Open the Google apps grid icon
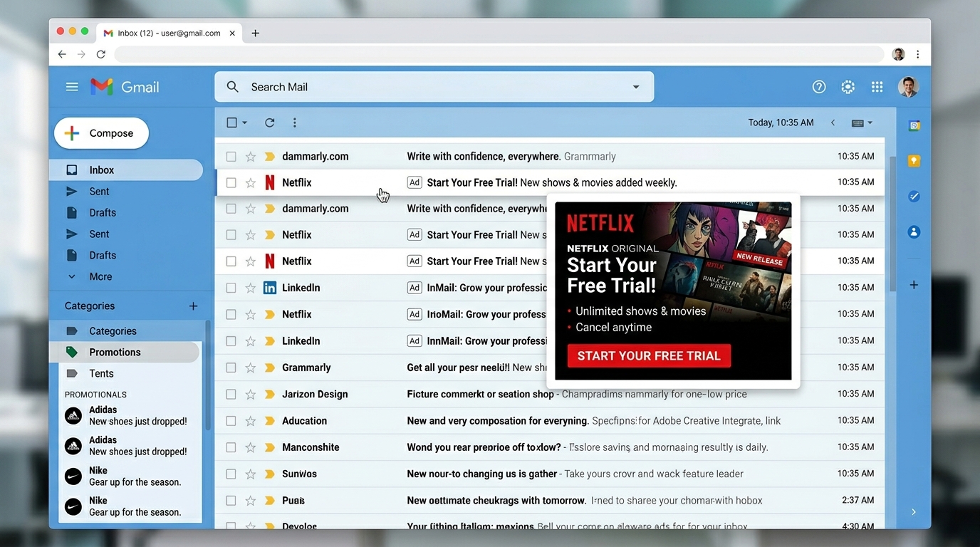This screenshot has width=980, height=547. 877,87
